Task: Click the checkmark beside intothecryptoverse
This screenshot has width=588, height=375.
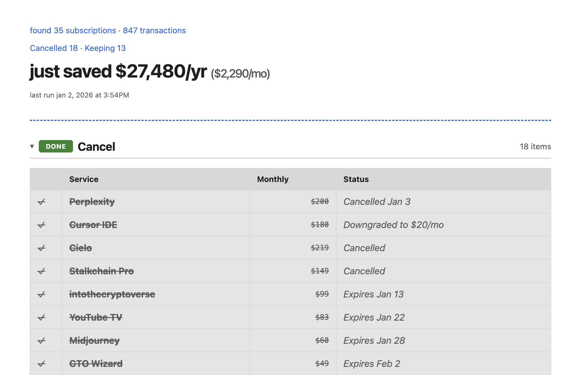Action: click(41, 294)
